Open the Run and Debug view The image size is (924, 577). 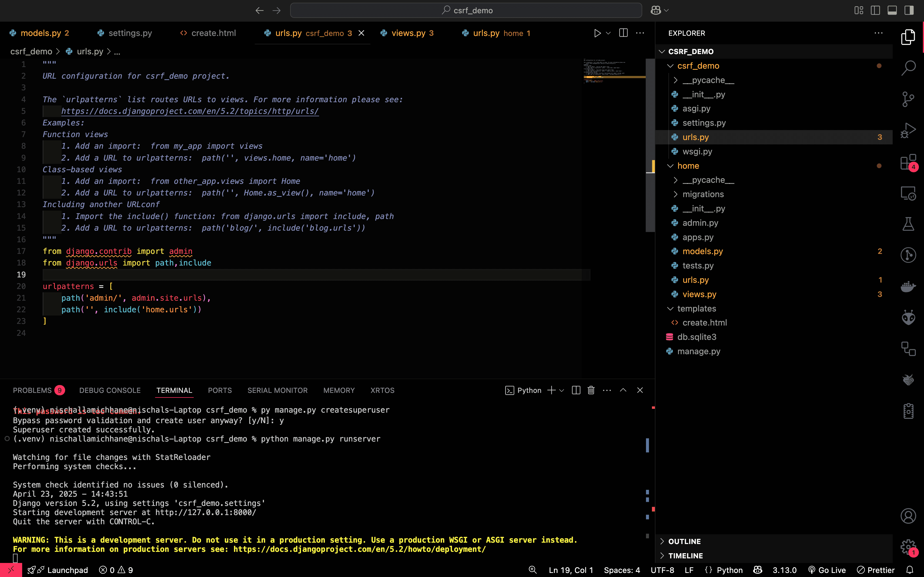coord(908,130)
